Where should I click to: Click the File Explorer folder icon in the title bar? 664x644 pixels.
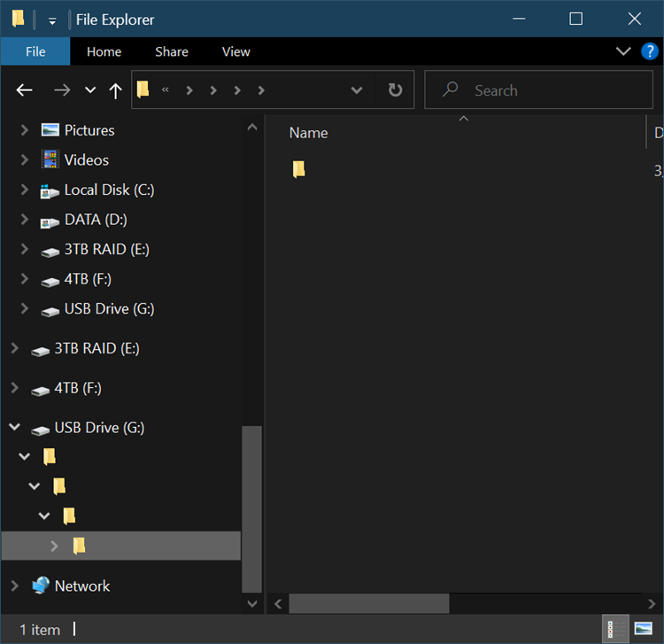(x=18, y=19)
